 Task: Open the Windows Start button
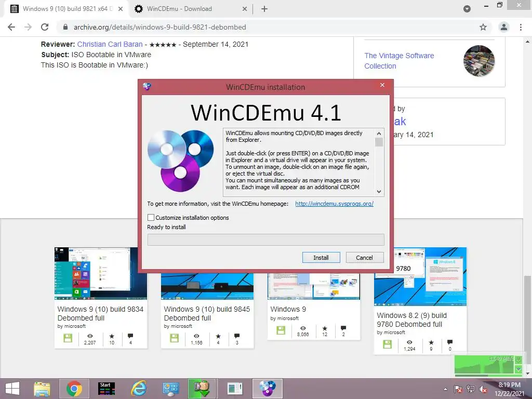coord(12,389)
